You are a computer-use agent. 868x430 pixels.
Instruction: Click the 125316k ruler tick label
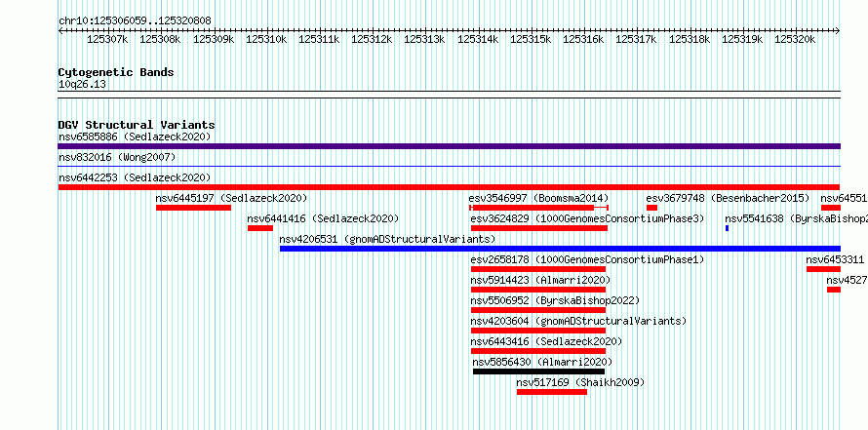tap(584, 39)
